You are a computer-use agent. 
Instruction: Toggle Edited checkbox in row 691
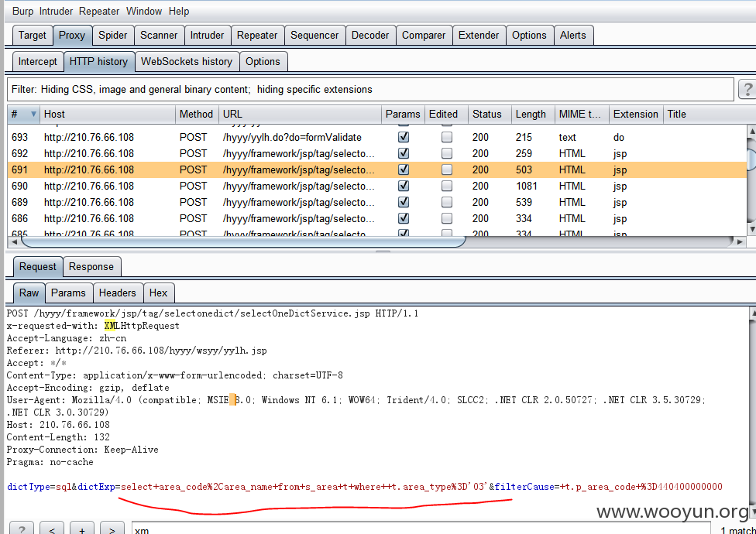[447, 169]
